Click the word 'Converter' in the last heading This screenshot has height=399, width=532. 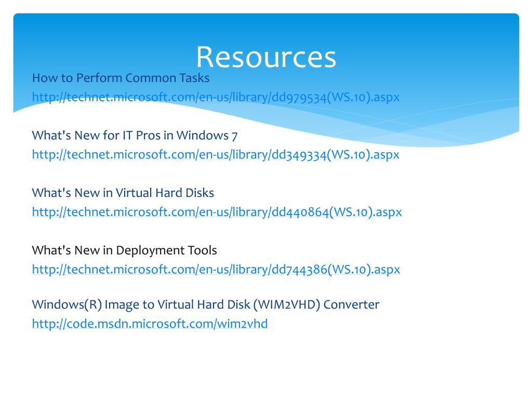point(351,304)
